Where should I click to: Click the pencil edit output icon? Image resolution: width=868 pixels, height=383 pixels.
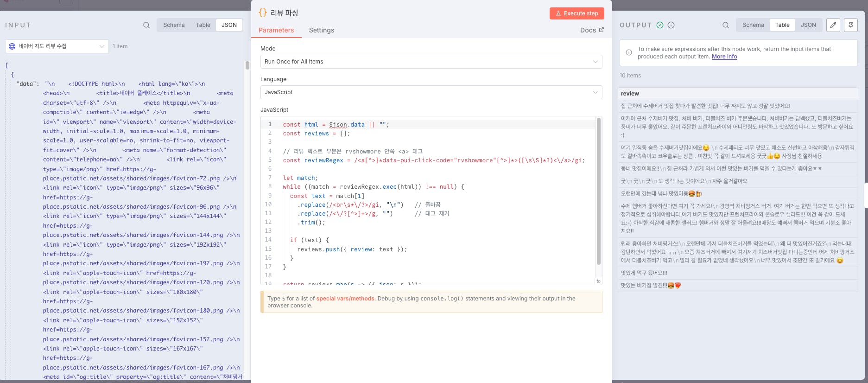click(833, 25)
